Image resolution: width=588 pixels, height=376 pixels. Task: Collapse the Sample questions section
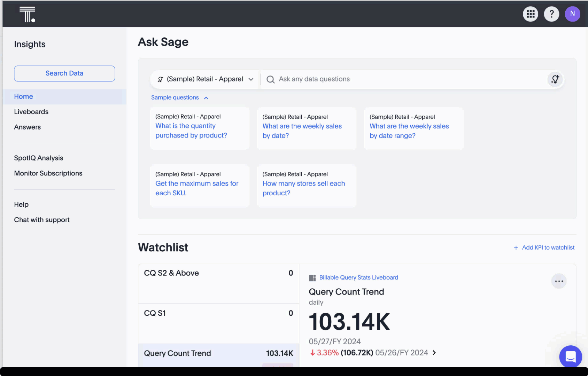[206, 98]
